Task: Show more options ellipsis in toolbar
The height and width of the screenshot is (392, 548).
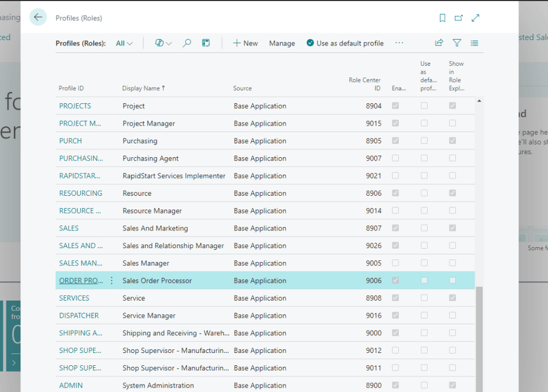Action: (x=399, y=43)
